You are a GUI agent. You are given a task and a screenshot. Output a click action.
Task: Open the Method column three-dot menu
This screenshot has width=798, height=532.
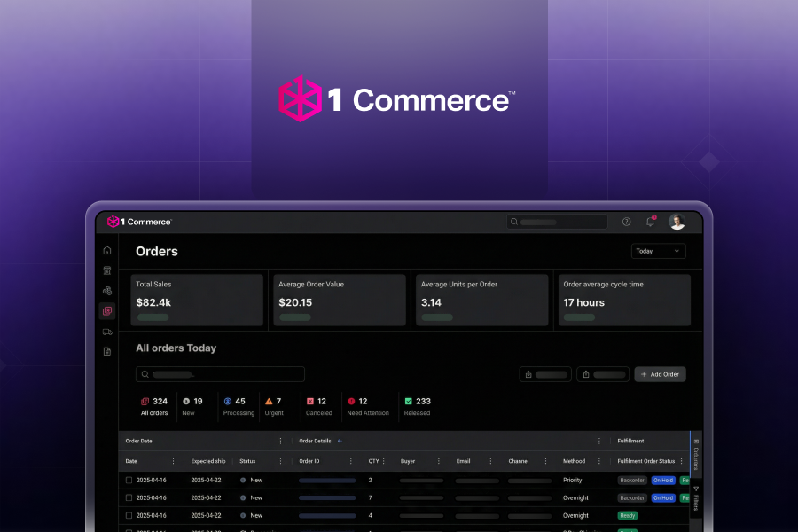click(x=599, y=461)
